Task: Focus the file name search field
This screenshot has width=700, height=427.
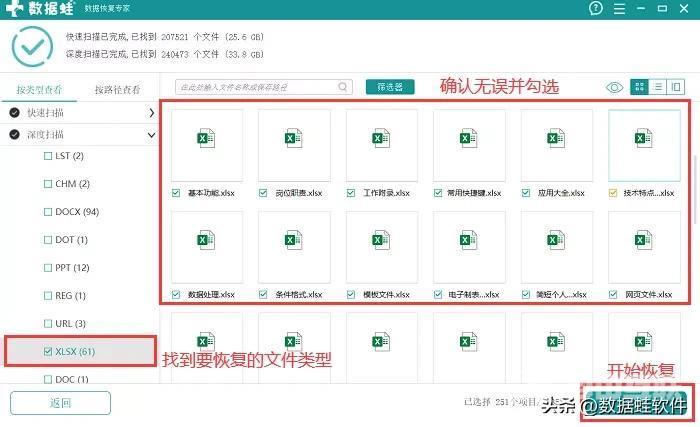Action: [263, 87]
